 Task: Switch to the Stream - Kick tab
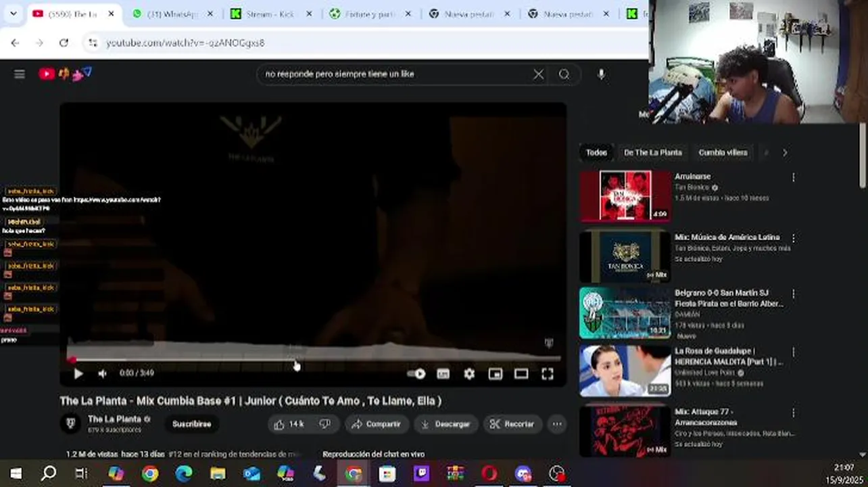(270, 14)
